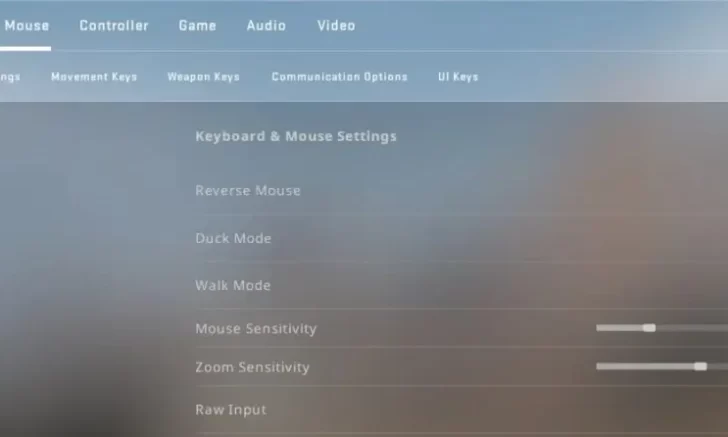Screen dimensions: 728x437
Task: Open the Game settings tab
Action: (197, 26)
